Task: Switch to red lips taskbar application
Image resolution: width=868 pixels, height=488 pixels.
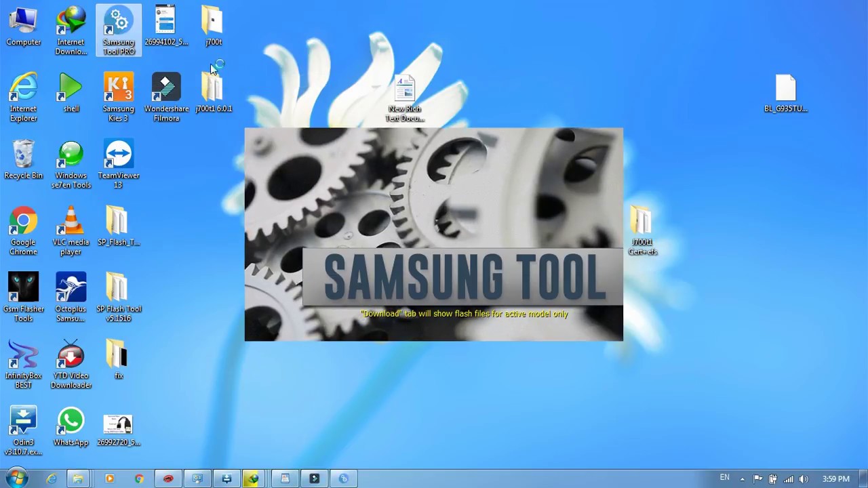Action: point(168,479)
